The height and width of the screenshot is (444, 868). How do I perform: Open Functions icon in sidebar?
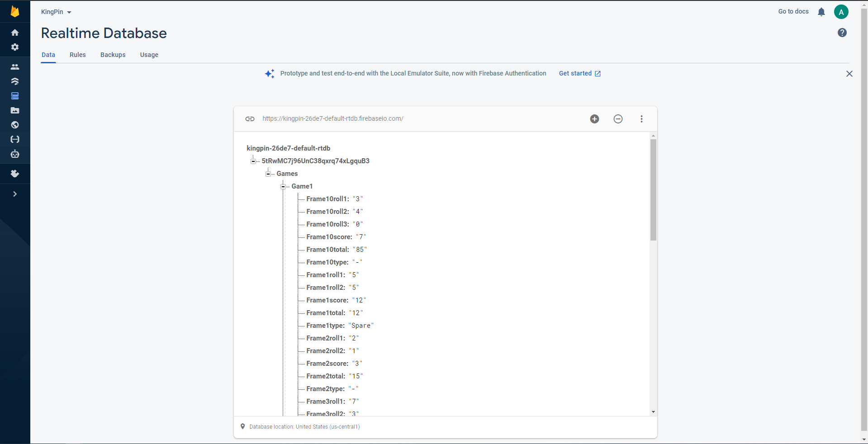point(15,139)
